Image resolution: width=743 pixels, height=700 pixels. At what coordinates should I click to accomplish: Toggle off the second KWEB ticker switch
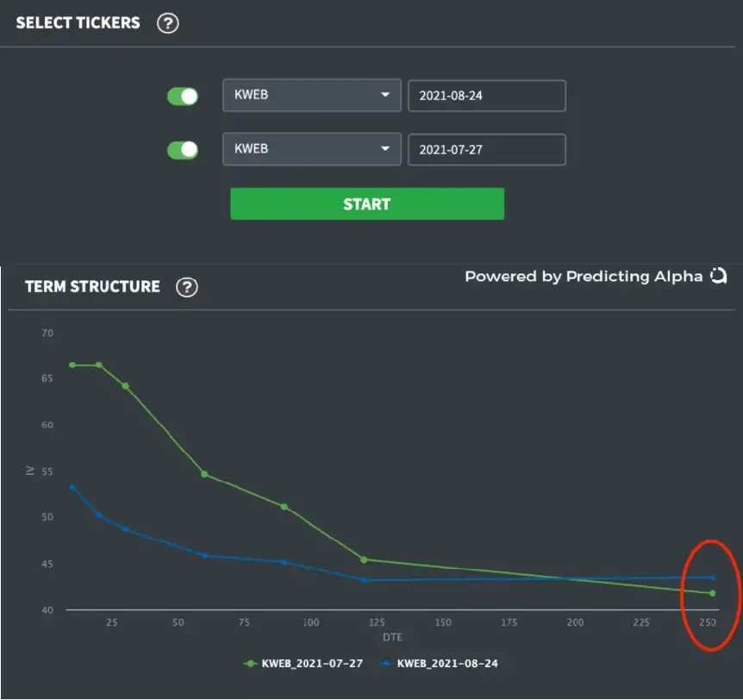tap(183, 150)
